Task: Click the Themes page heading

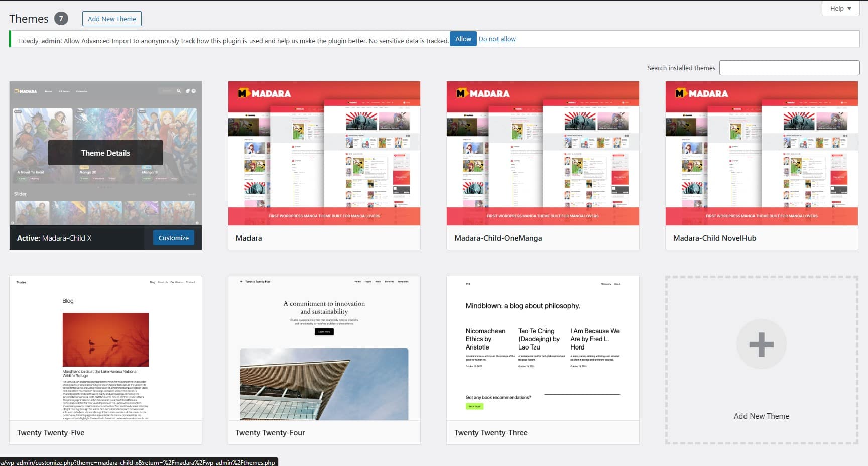Action: [x=29, y=19]
